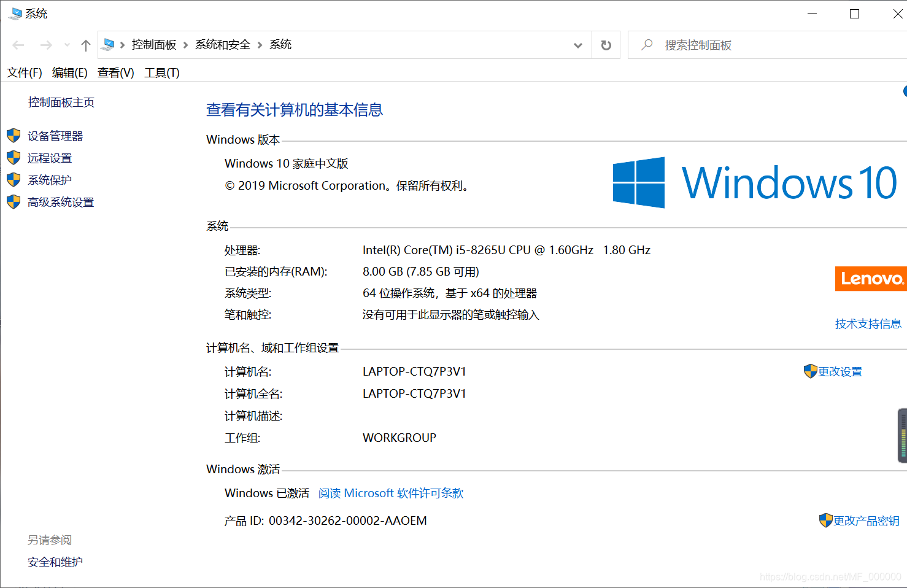Read Microsoft 软件许可条款 link

point(391,493)
